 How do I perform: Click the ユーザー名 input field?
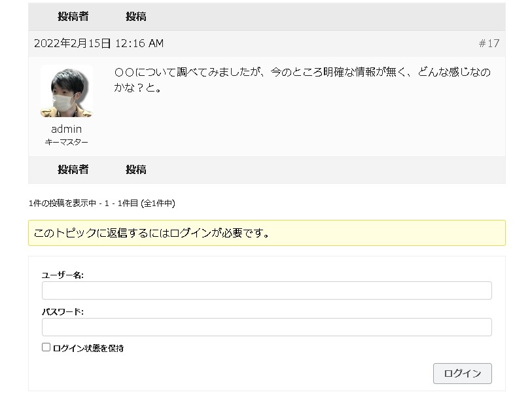[x=266, y=290]
